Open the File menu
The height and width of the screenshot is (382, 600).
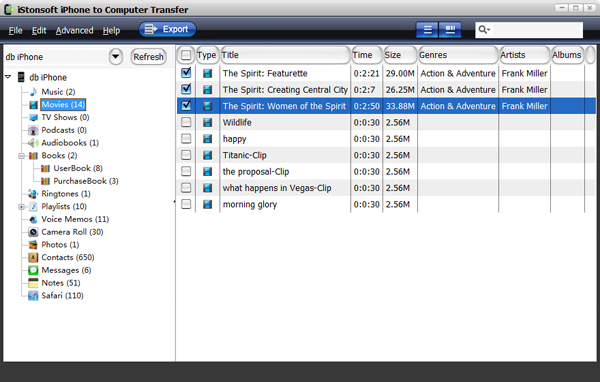pos(15,30)
